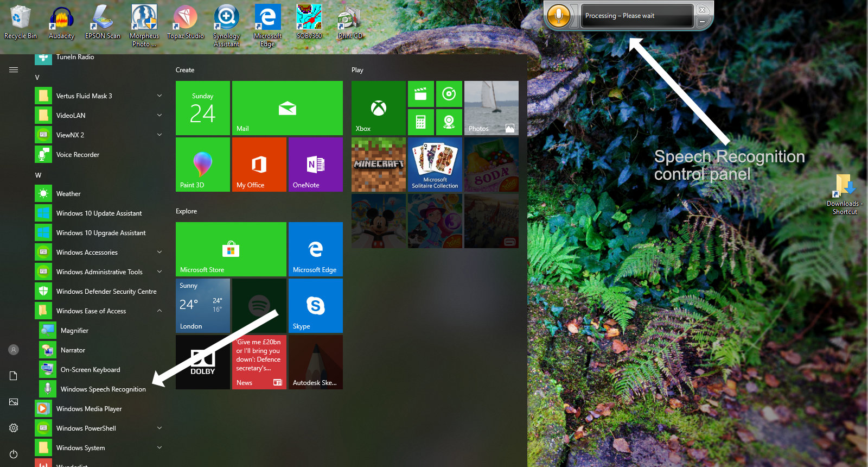Image resolution: width=868 pixels, height=467 pixels.
Task: Select the Recycle Bin desktop icon
Action: click(x=20, y=22)
